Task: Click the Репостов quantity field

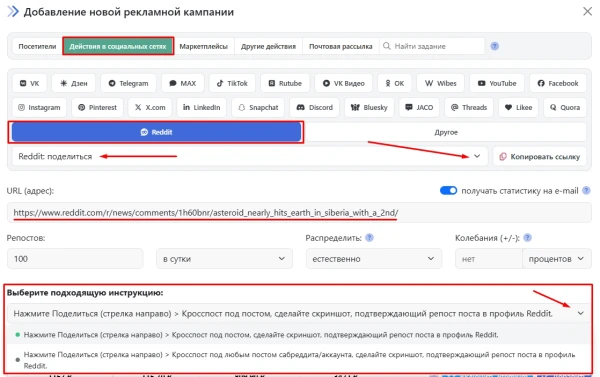Action: [x=75, y=259]
